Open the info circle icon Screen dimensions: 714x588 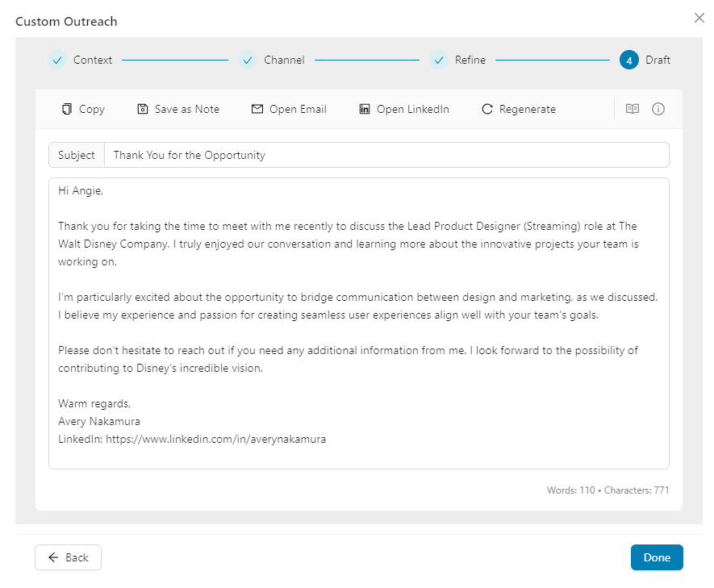tap(658, 109)
